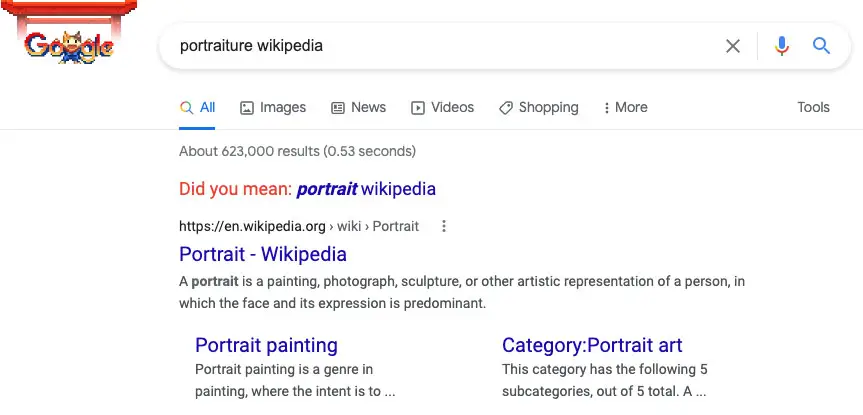Switch to the All results tab

coord(197,108)
